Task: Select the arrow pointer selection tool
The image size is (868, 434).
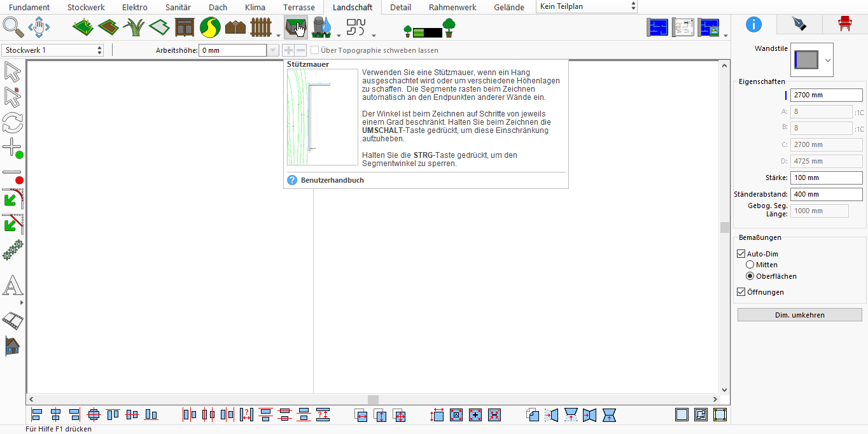Action: point(13,72)
